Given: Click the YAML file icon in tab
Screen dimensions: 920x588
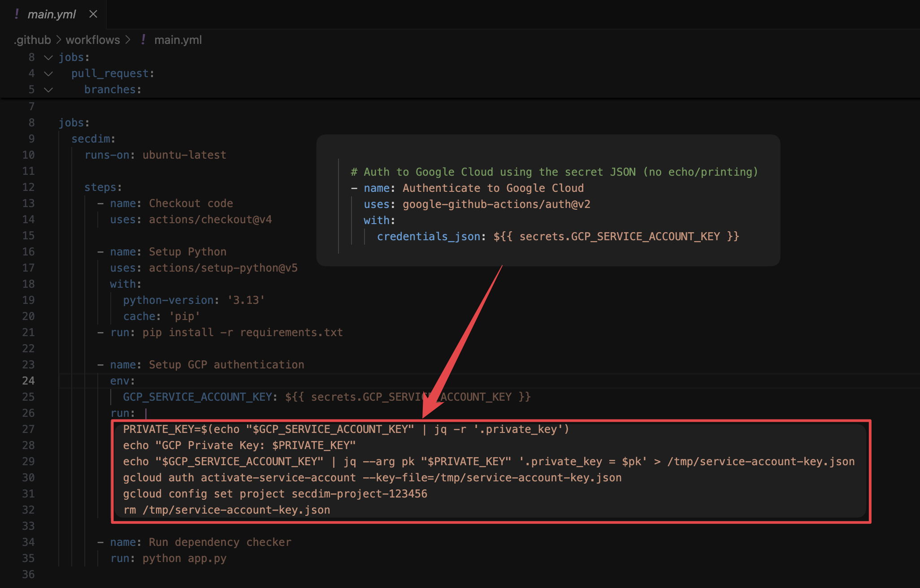Looking at the screenshot, I should click(17, 14).
